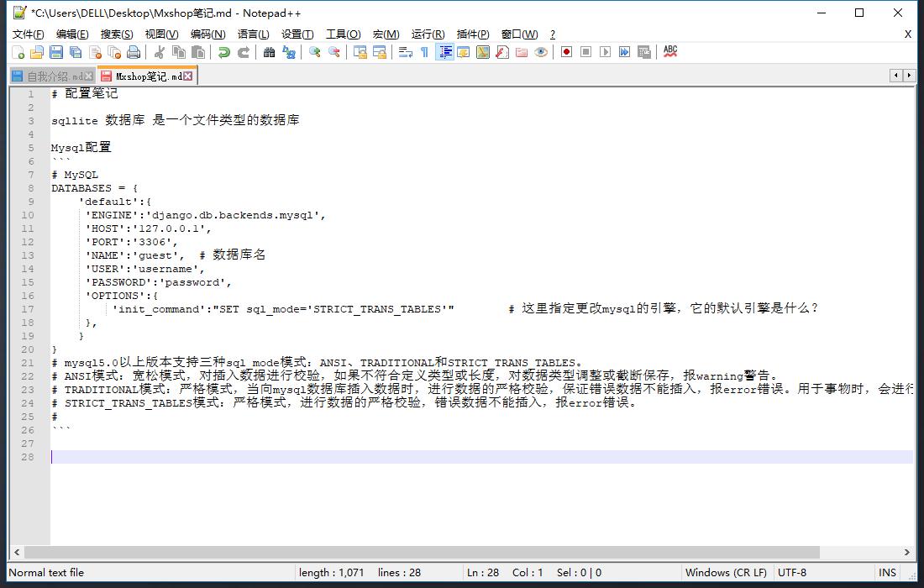The height and width of the screenshot is (588, 924).
Task: Click the UTF-8 encoding status bar item
Action: (792, 573)
